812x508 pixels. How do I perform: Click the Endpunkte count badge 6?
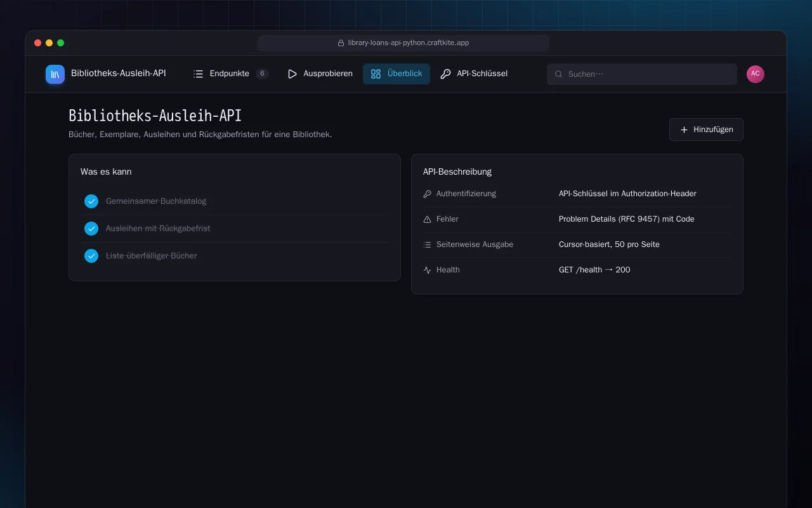click(262, 74)
